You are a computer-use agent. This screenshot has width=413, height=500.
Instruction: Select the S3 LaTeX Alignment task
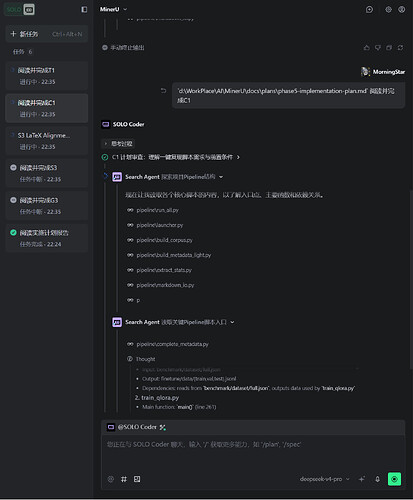pyautogui.click(x=47, y=141)
